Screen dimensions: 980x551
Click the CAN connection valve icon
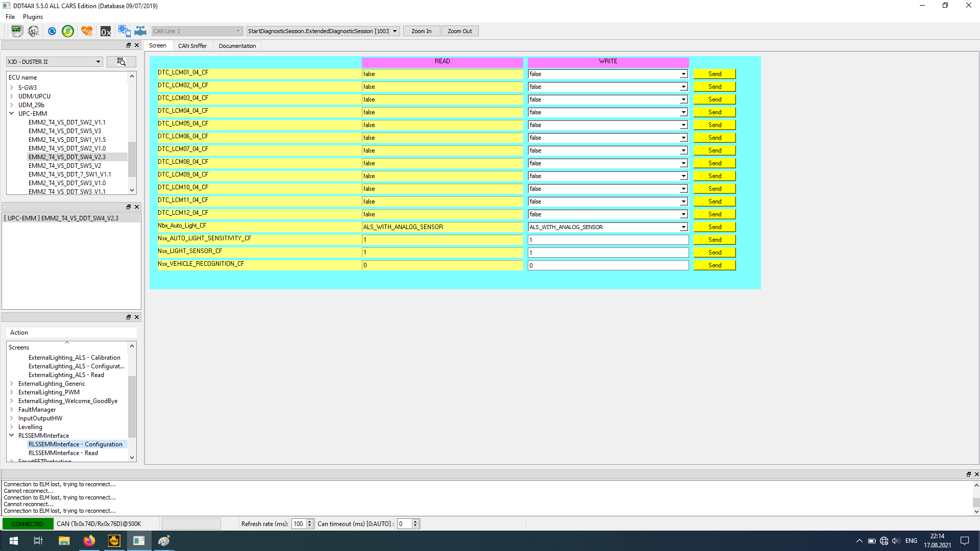pyautogui.click(x=140, y=31)
